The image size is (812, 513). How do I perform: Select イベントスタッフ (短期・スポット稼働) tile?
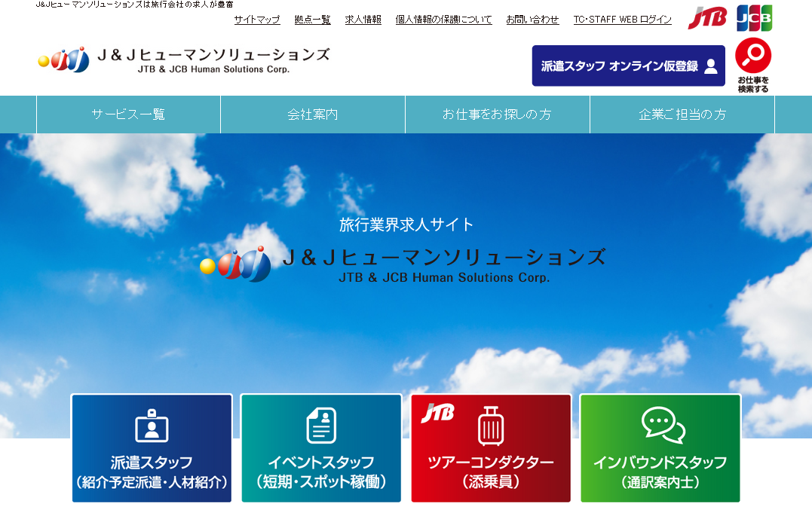(322, 448)
